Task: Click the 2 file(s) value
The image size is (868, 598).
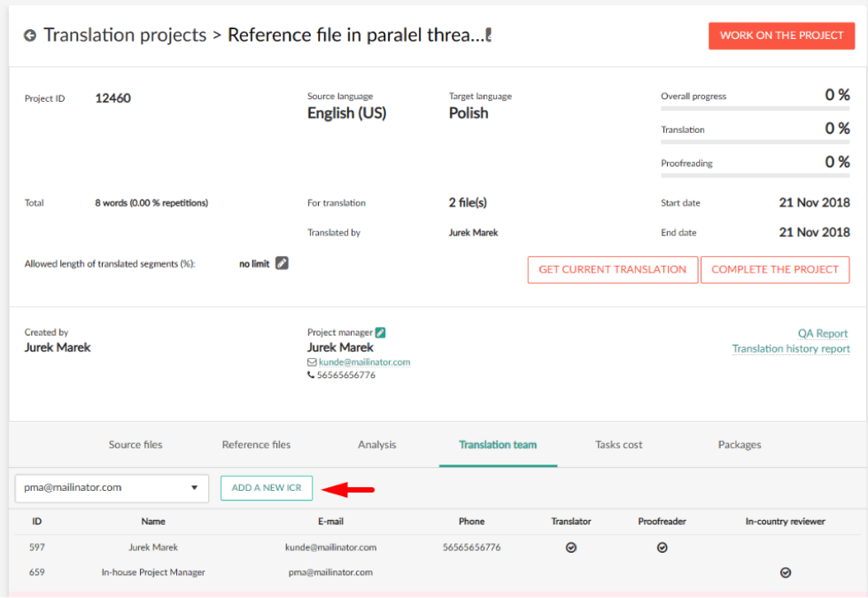Action: [x=468, y=203]
